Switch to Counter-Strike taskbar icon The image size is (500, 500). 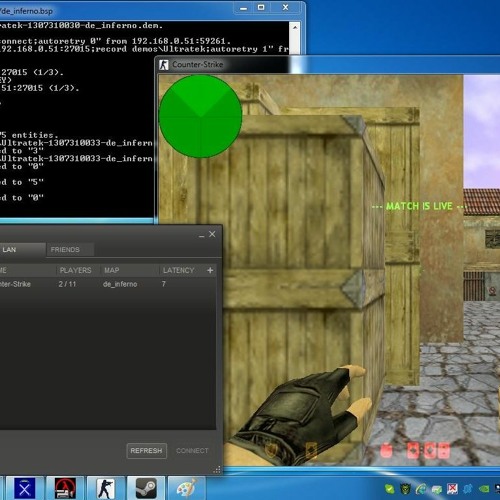(x=105, y=489)
